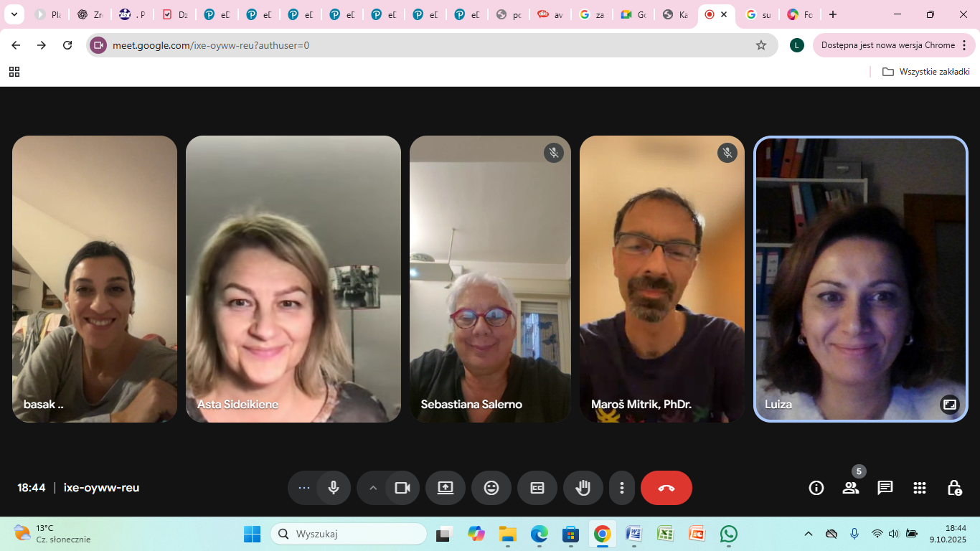Open more options vertical dots menu
Screen dimensions: 980x551
[622, 488]
